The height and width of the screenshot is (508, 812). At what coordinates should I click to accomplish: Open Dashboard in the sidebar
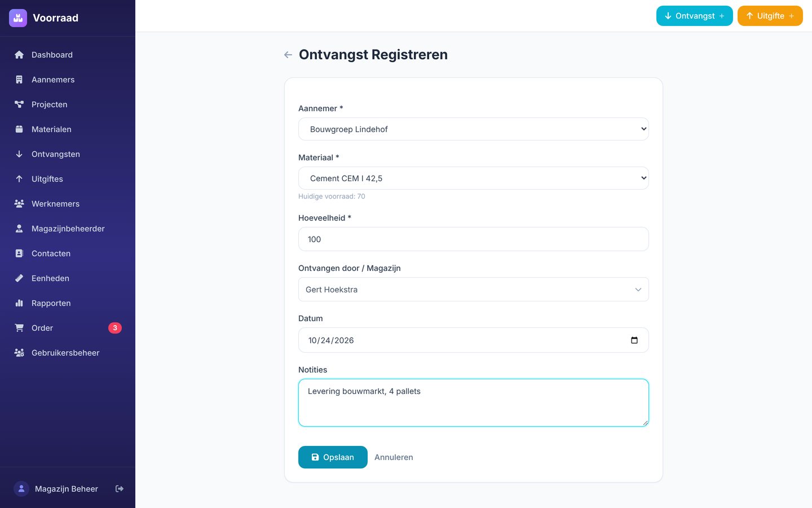pos(68,55)
